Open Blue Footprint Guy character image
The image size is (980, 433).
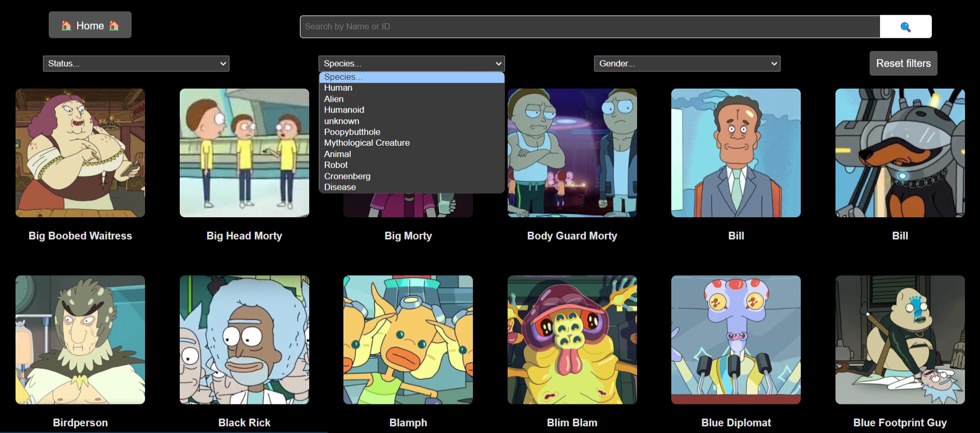(x=900, y=340)
